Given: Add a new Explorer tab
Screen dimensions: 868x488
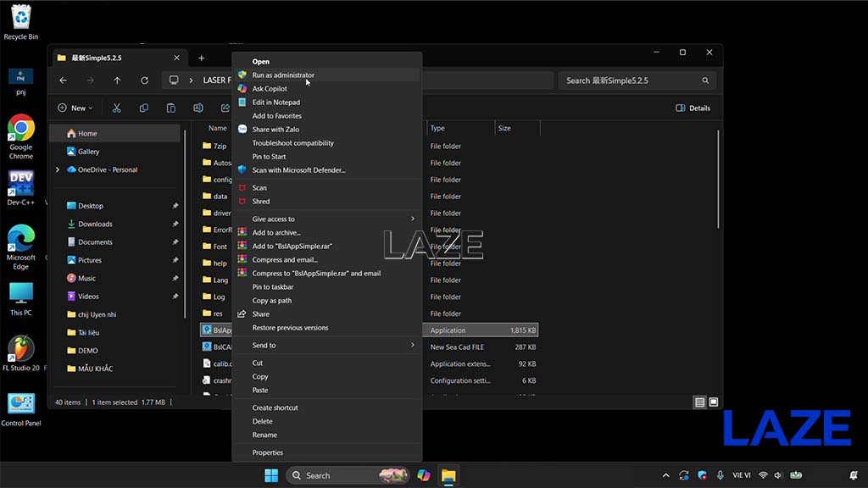Looking at the screenshot, I should [202, 58].
